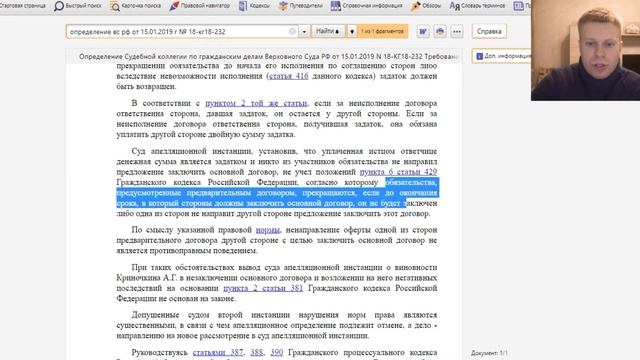Open Справочная информация
This screenshot has width=640, height=360.
coord(367,6)
